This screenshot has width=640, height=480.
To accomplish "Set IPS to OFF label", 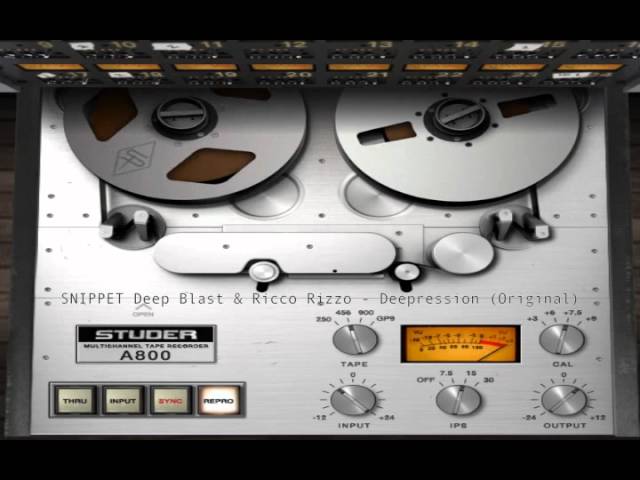I will [x=425, y=380].
